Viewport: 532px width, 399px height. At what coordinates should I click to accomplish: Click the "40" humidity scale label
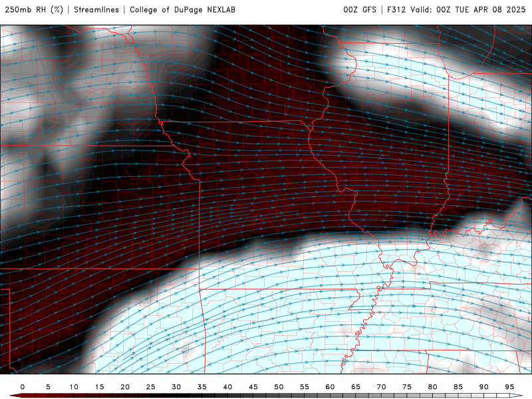tap(227, 387)
